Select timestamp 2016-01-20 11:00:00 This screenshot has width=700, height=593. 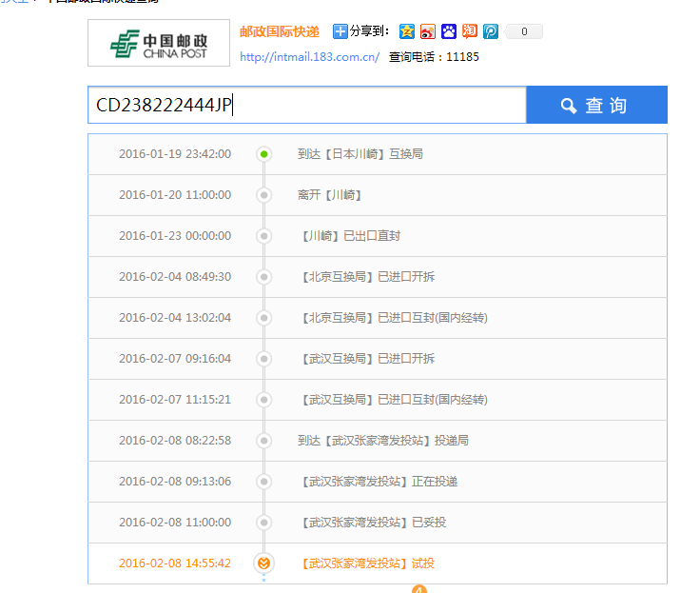[175, 195]
